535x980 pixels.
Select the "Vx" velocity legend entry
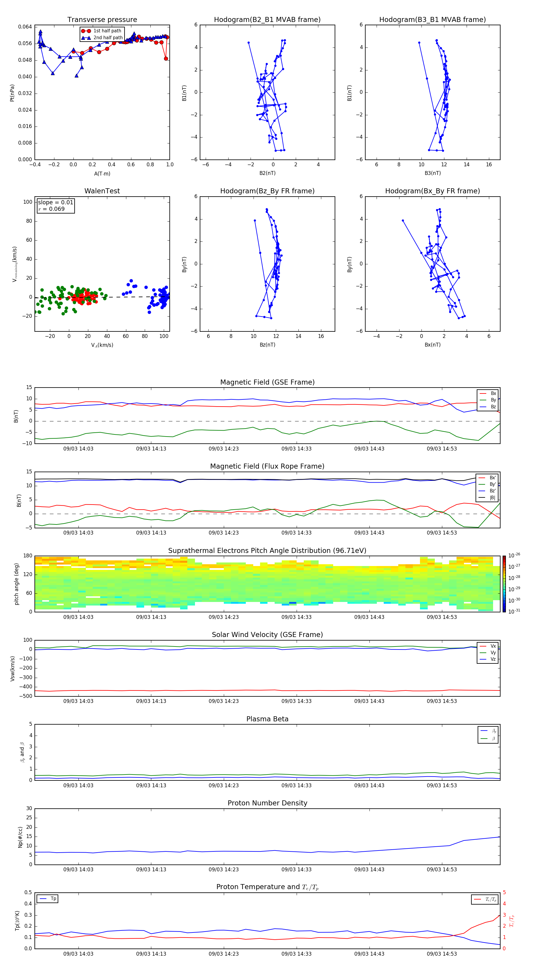pos(488,646)
